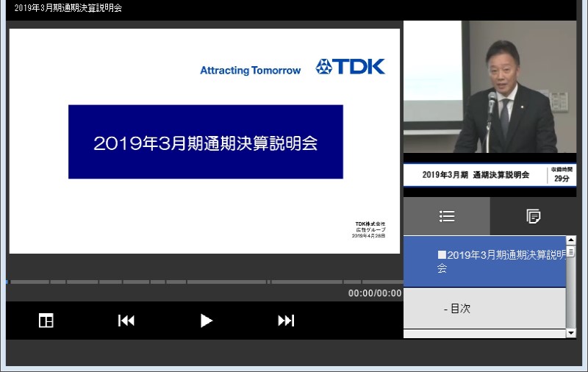
Task: Open the table of contents list tab
Action: tap(447, 216)
